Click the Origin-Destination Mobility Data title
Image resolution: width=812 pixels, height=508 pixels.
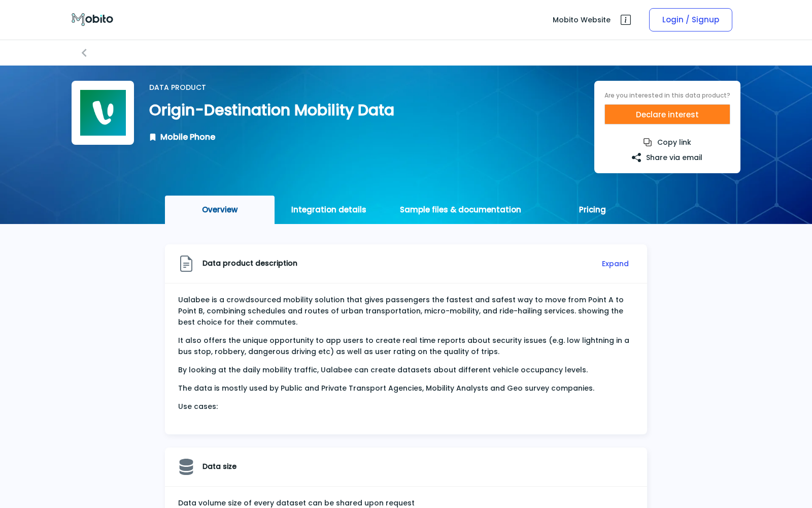(272, 110)
